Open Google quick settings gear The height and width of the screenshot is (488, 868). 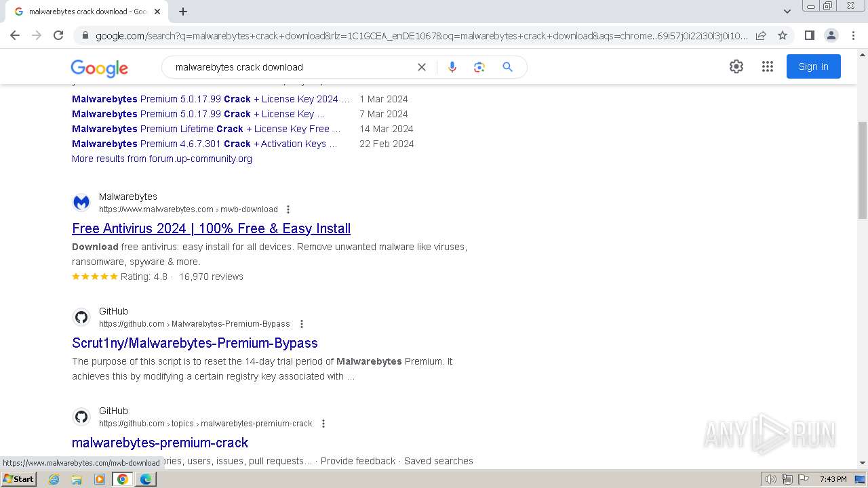click(736, 66)
